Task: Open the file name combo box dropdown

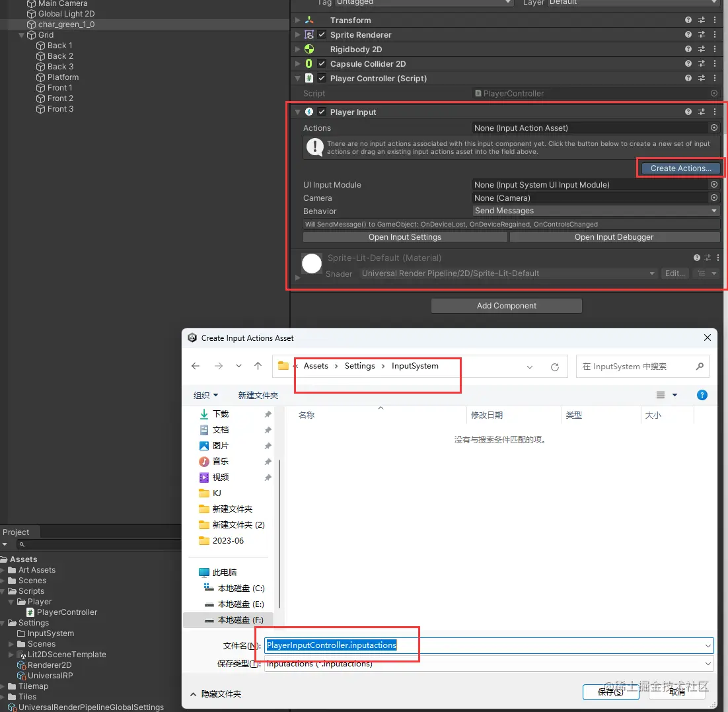Action: click(708, 645)
